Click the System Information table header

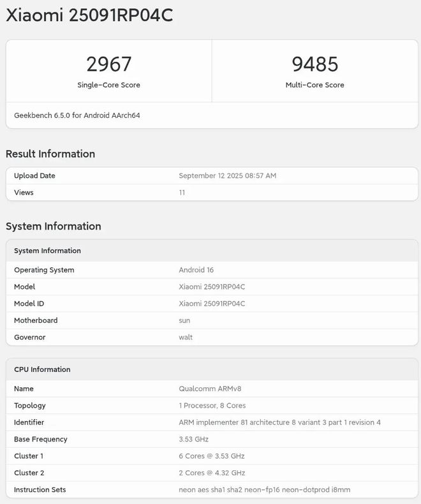(212, 250)
